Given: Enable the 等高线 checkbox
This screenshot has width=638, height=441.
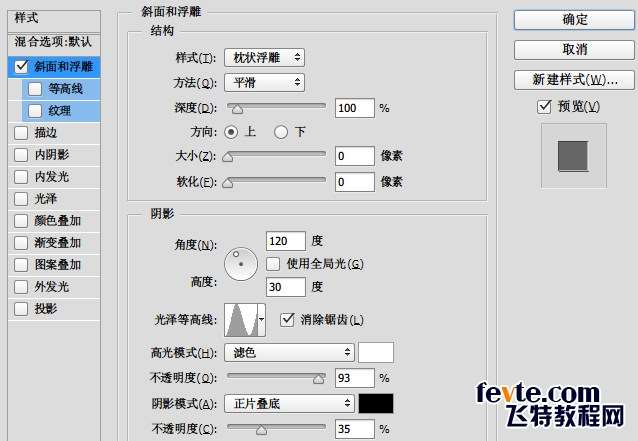Looking at the screenshot, I should (35, 89).
